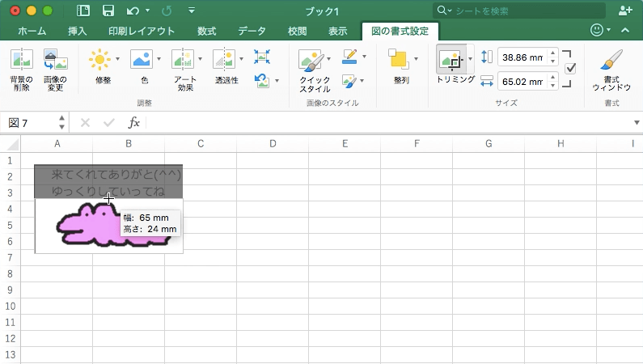Click the Undo arrow icon
Screen dimensions: 643x364
tap(133, 11)
